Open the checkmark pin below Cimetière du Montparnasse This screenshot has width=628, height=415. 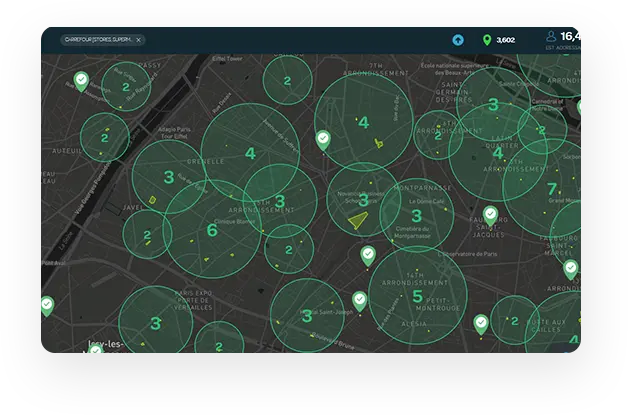point(368,256)
